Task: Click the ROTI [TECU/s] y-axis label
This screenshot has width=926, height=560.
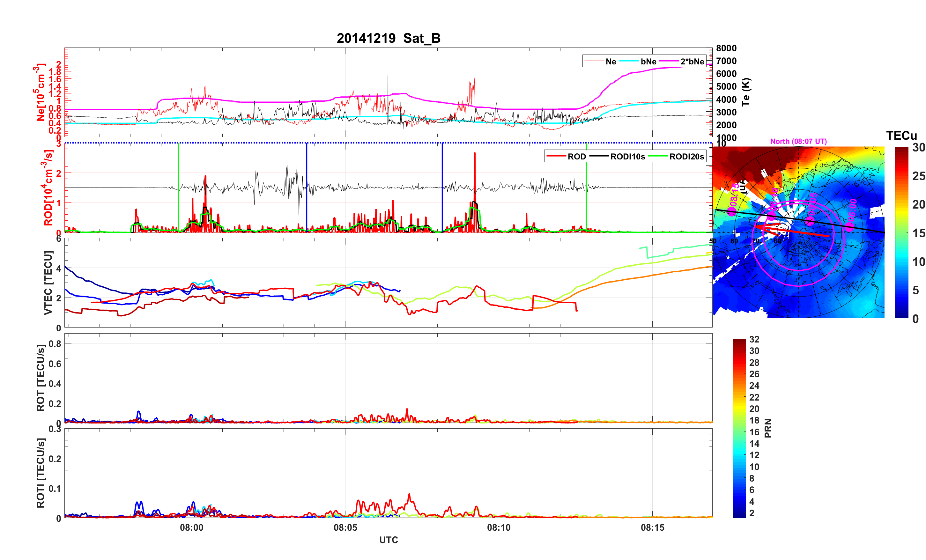Action: [x=41, y=473]
